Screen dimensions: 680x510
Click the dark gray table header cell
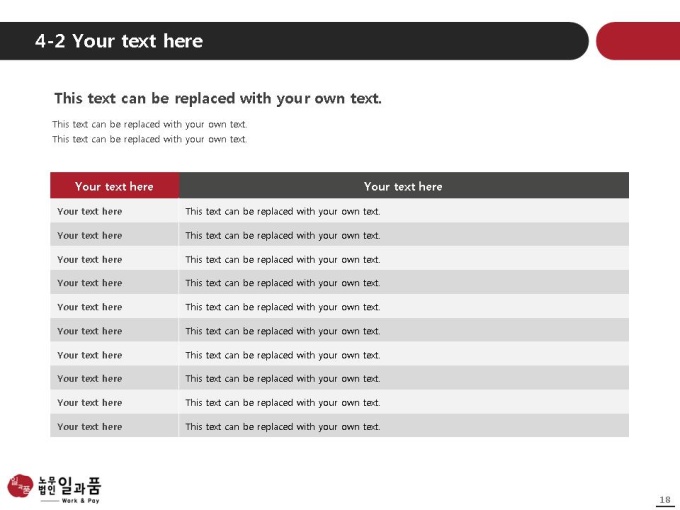click(x=404, y=186)
